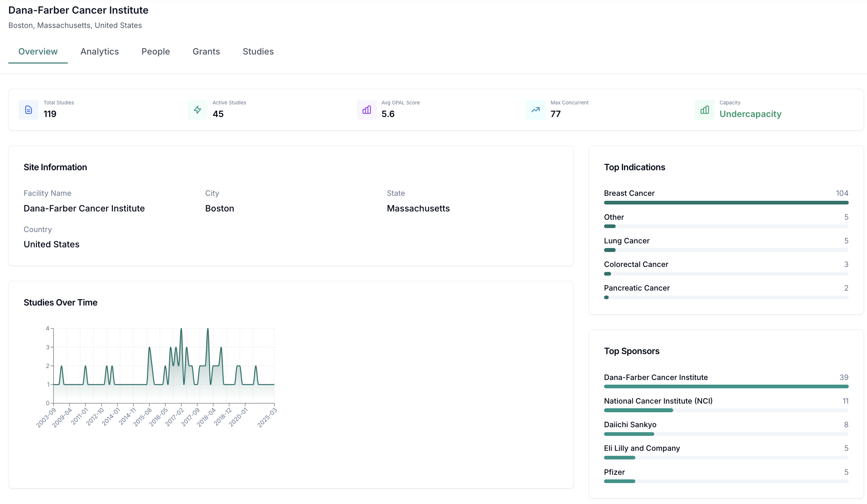Switch to the Studies tab
The height and width of the screenshot is (504, 867).
point(258,52)
